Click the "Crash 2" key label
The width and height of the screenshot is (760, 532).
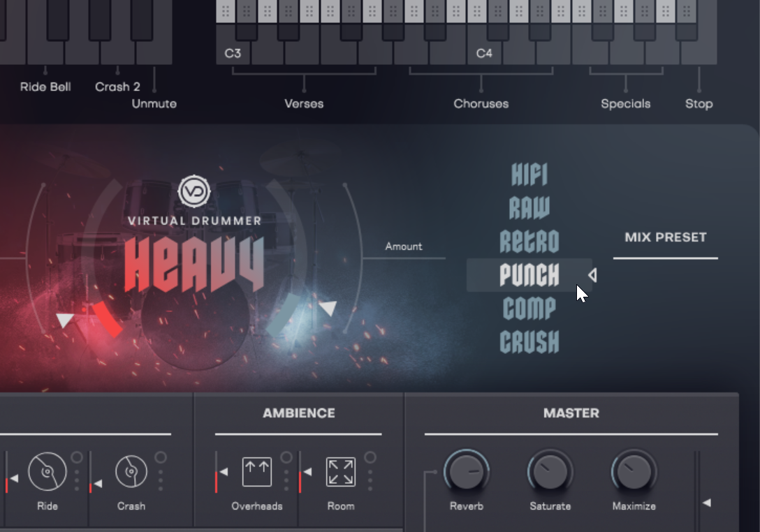117,87
